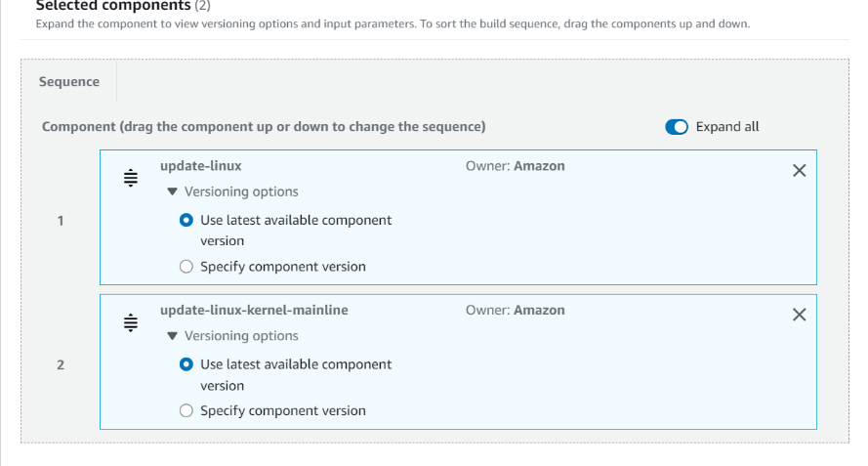Choose Specify component version for update-linux

pyautogui.click(x=186, y=267)
